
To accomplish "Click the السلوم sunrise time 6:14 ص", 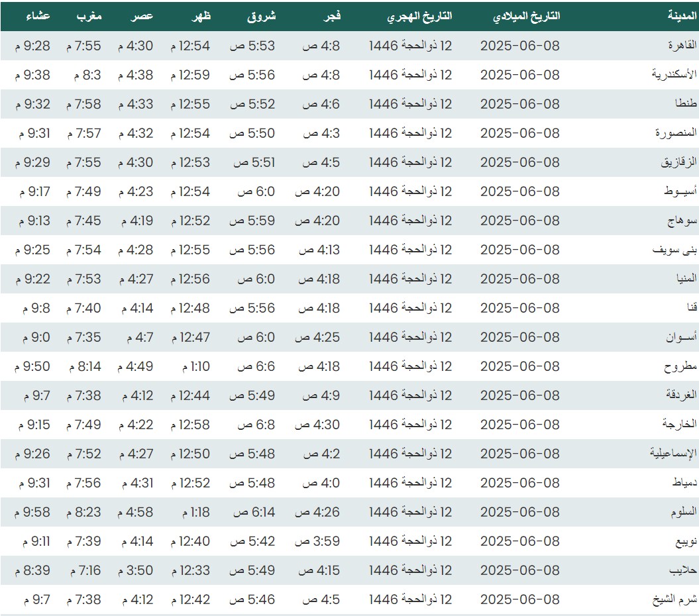I will click(x=252, y=512).
